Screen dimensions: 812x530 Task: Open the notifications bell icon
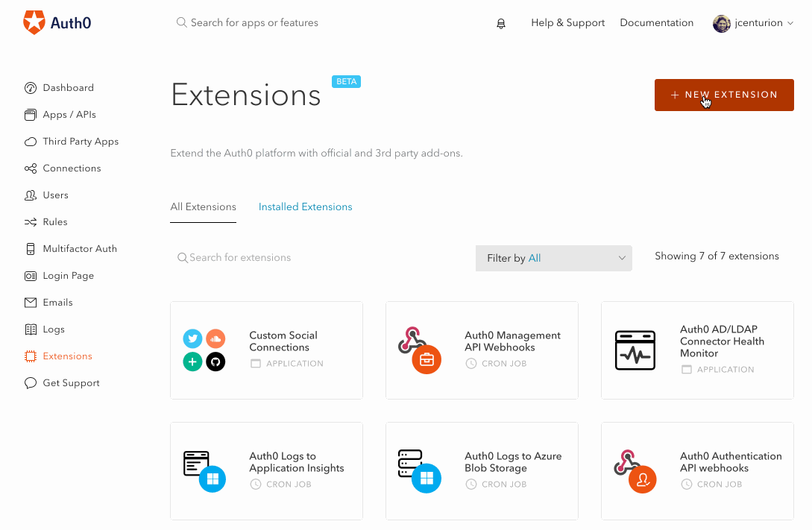point(501,23)
